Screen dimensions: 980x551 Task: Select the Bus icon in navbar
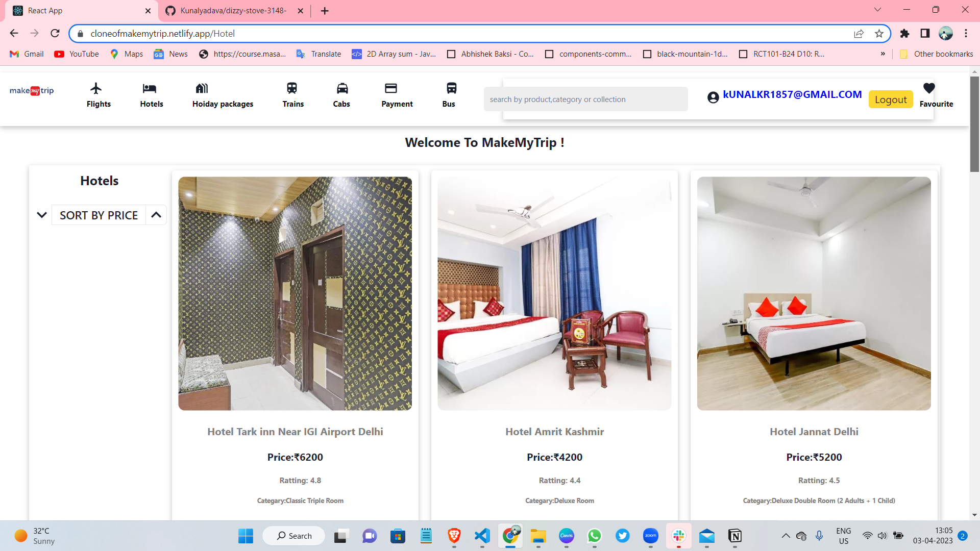pos(451,88)
